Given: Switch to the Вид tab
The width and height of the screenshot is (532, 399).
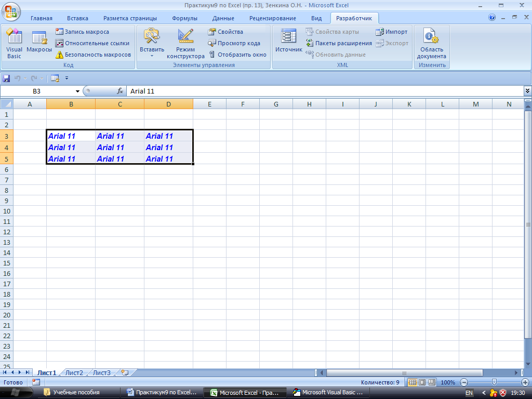Looking at the screenshot, I should click(x=316, y=18).
